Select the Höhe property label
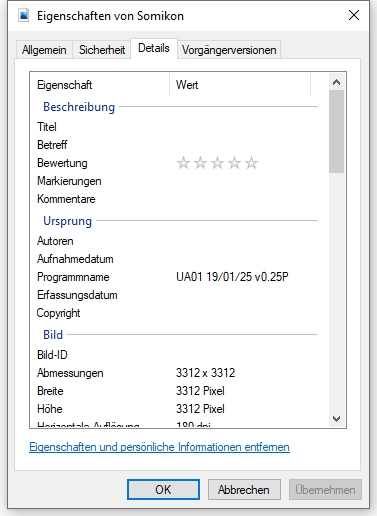 coord(50,409)
